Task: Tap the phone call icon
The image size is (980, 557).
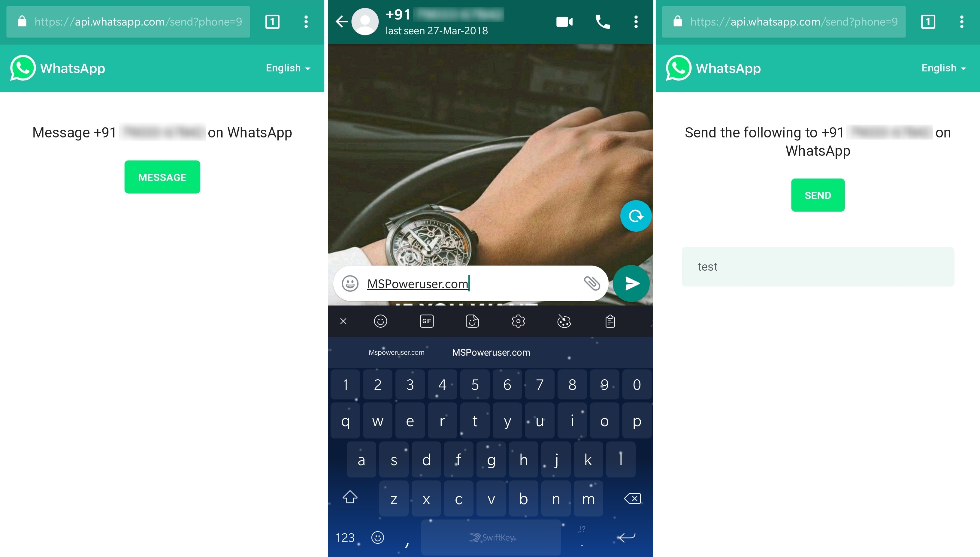Action: (x=602, y=20)
